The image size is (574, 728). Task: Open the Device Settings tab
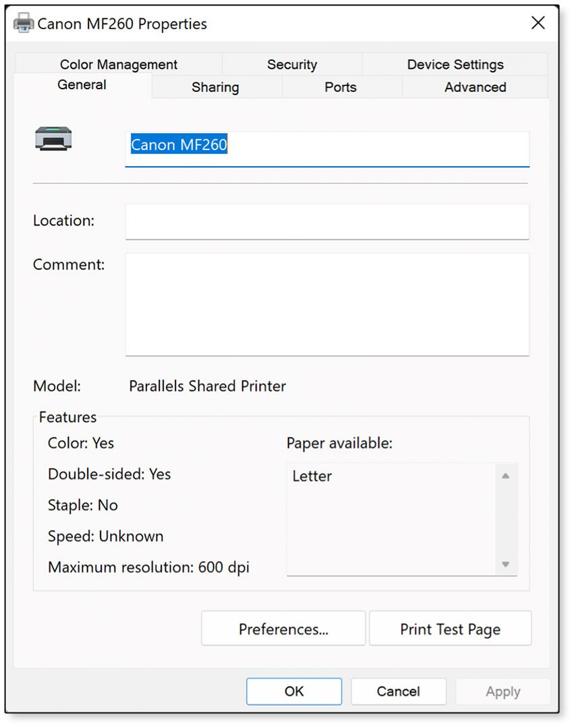click(454, 64)
